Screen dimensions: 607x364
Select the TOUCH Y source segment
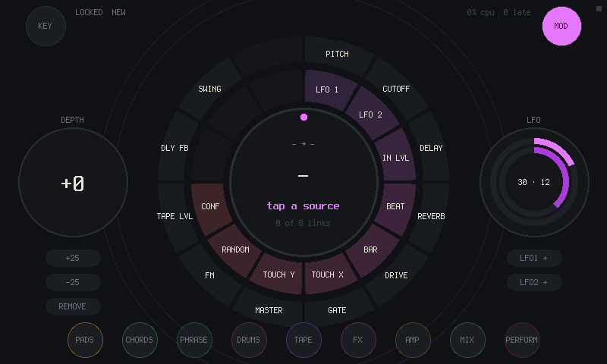click(x=278, y=275)
